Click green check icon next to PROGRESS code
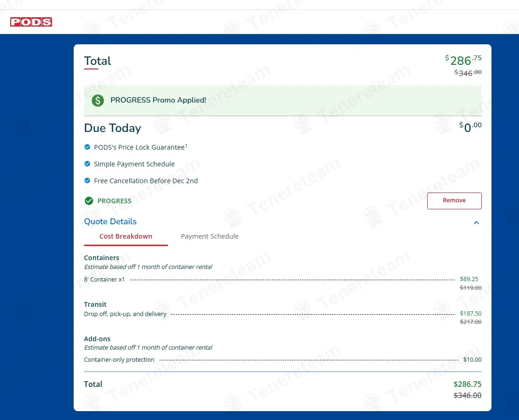The width and height of the screenshot is (519, 420). (x=89, y=201)
